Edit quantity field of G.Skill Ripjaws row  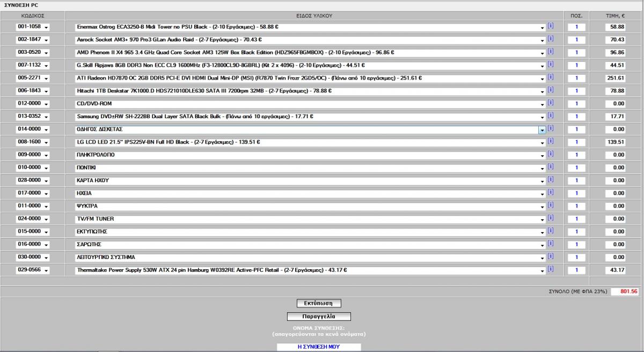(x=576, y=65)
